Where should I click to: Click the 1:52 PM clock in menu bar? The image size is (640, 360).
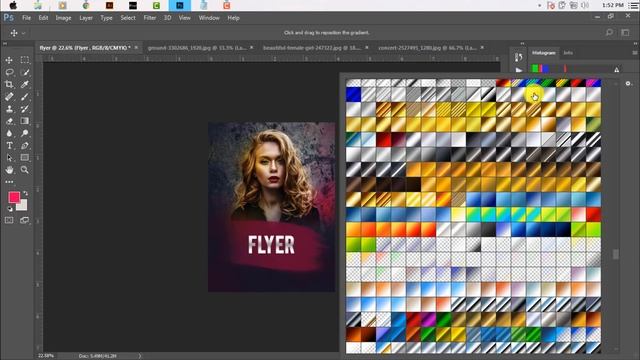tap(613, 5)
